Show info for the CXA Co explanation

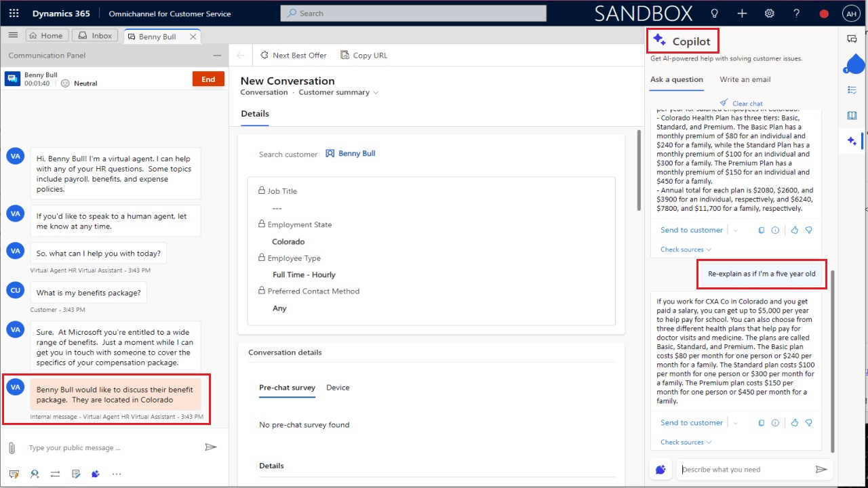point(775,423)
